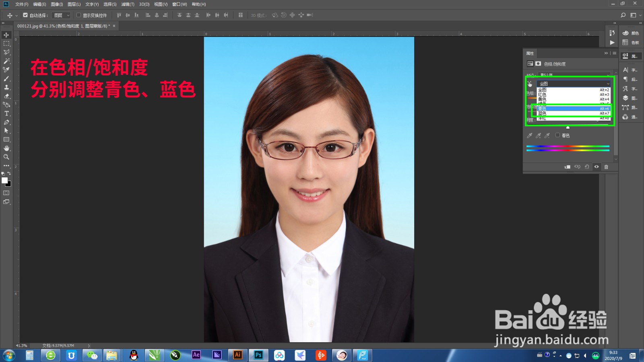Image resolution: width=644 pixels, height=362 pixels.
Task: Select the Move tool in toolbox
Action: pos(6,35)
